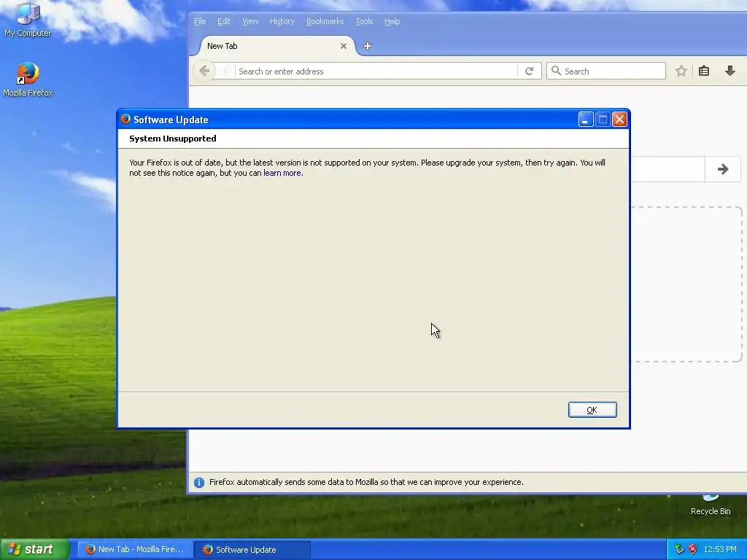747x560 pixels.
Task: Close the Software Update dialog
Action: pyautogui.click(x=619, y=119)
